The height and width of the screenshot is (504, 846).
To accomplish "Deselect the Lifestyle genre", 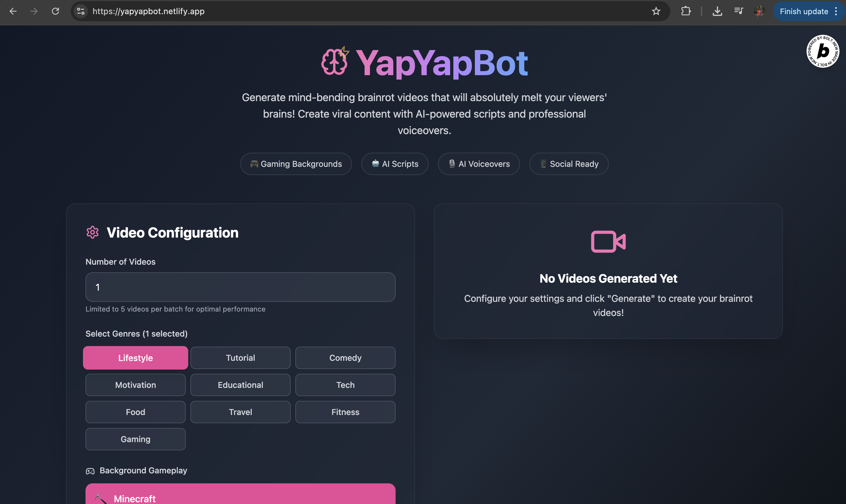I will tap(135, 358).
